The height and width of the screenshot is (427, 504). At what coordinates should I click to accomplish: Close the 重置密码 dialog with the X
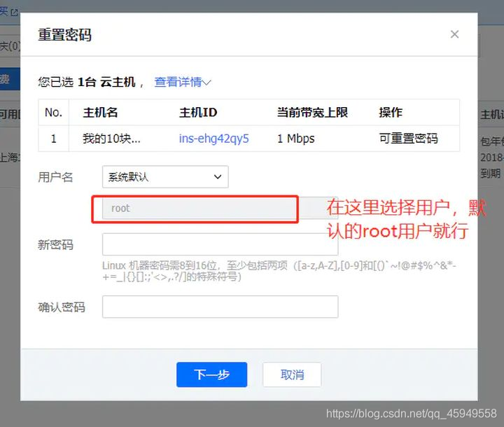point(454,34)
